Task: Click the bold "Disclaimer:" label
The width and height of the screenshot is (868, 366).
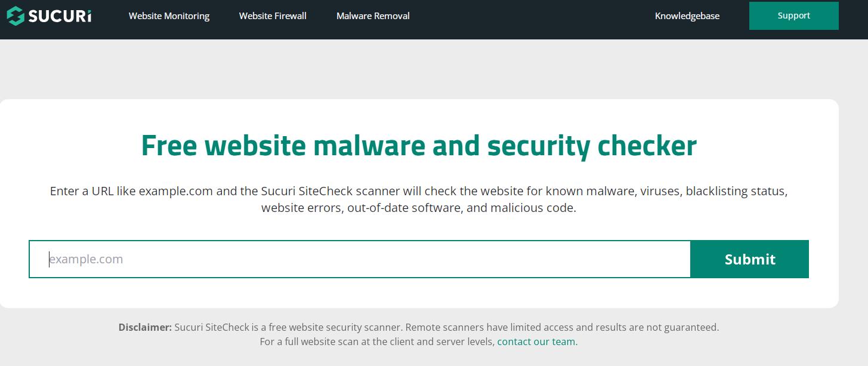Action: (145, 327)
